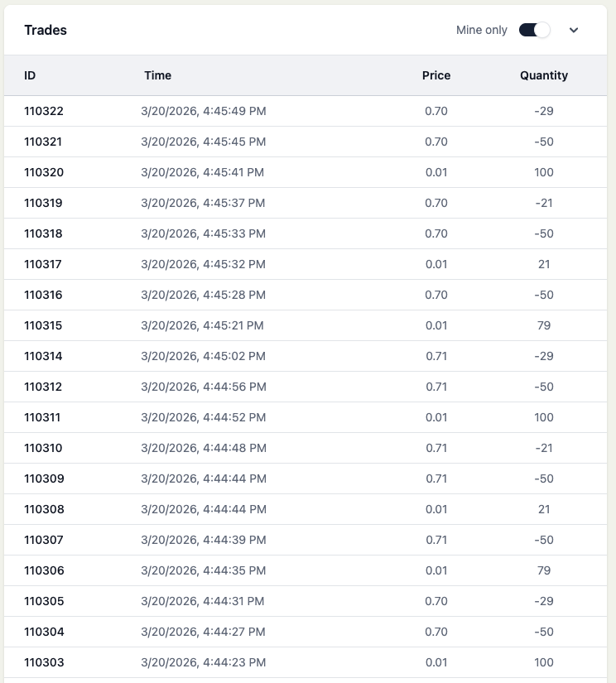Image resolution: width=616 pixels, height=683 pixels.
Task: Click the Quantity column header
Action: point(544,75)
